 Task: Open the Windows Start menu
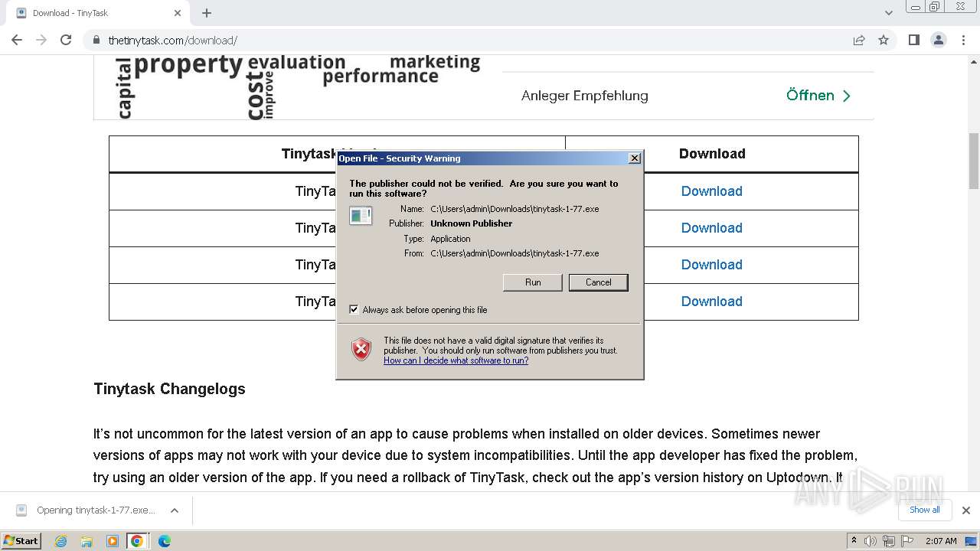coord(21,541)
